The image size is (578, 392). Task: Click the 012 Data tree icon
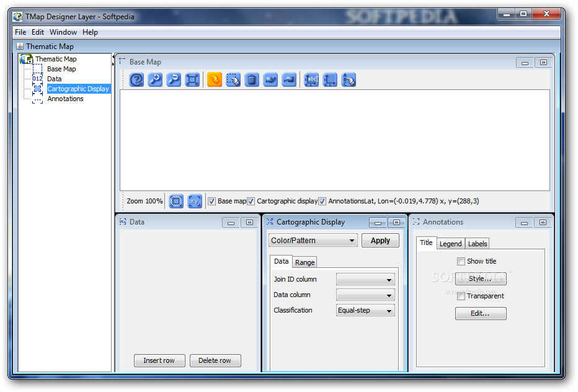[x=38, y=79]
